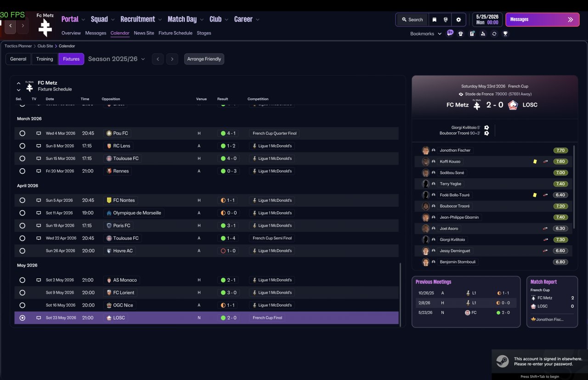Open the Recruitment dropdown menu
Viewport: 588px width, 380px height.
pos(141,19)
